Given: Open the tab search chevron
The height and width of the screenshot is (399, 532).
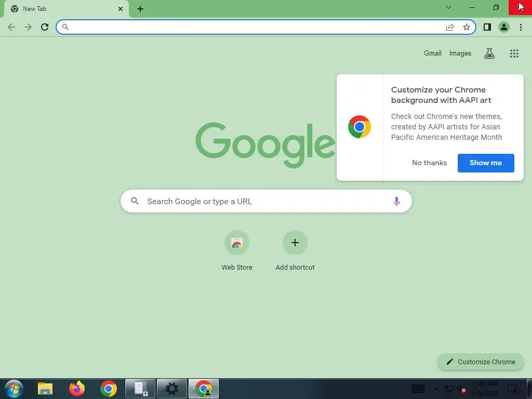Looking at the screenshot, I should tap(448, 7).
